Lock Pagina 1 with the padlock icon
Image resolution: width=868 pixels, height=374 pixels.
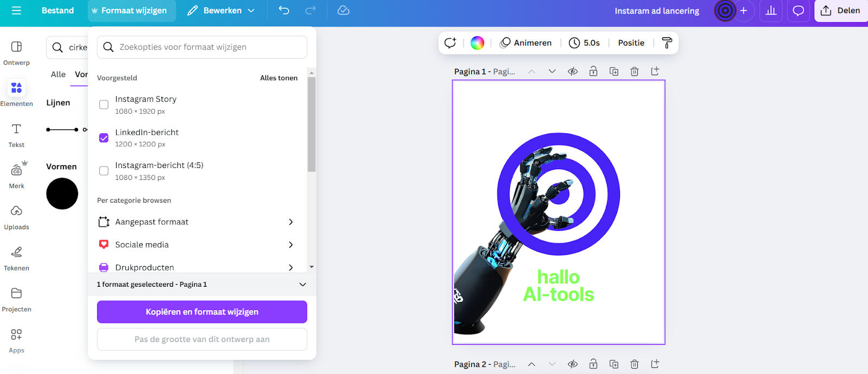[x=593, y=72]
